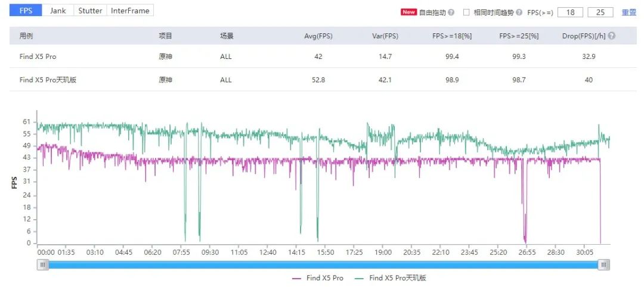
Task: Toggle the green Find X5 Pro天玑版 legend series
Action: pyautogui.click(x=391, y=278)
